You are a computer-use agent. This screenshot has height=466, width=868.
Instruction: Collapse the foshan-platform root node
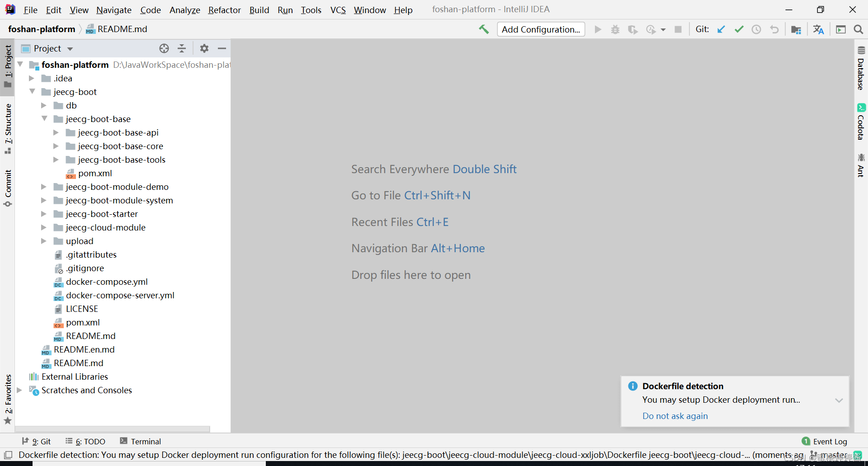pos(20,65)
